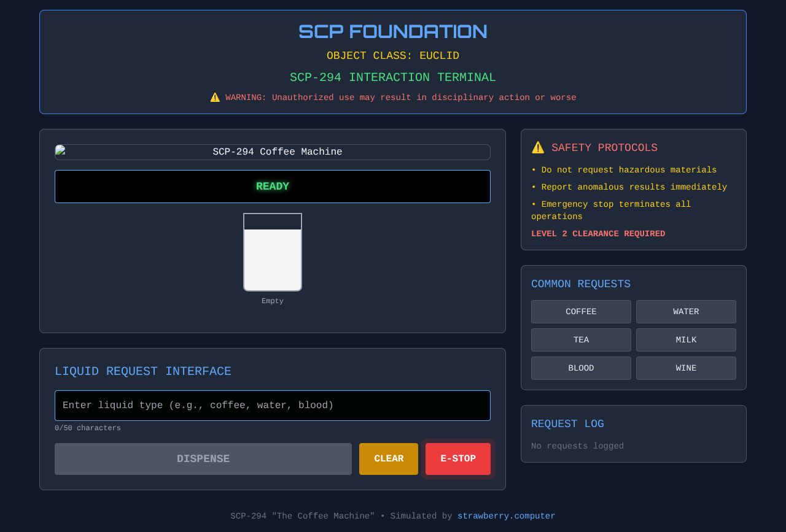Request MILK from common requests
This screenshot has height=532, width=786.
[x=685, y=339]
